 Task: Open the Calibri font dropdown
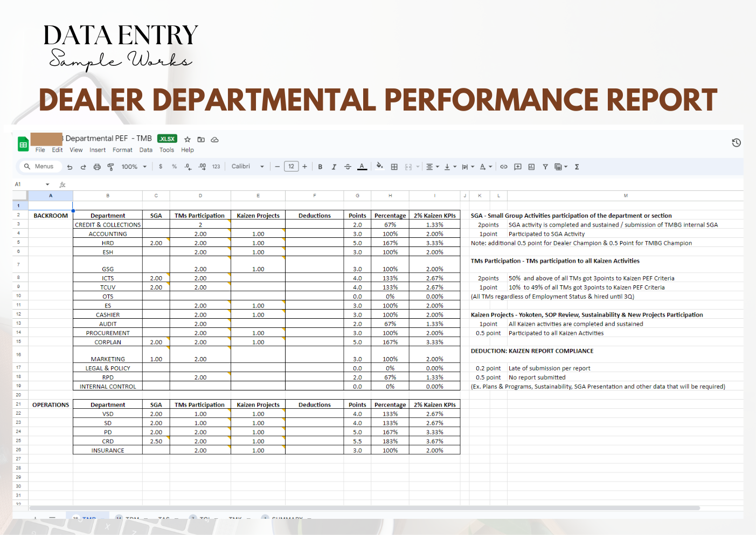248,167
